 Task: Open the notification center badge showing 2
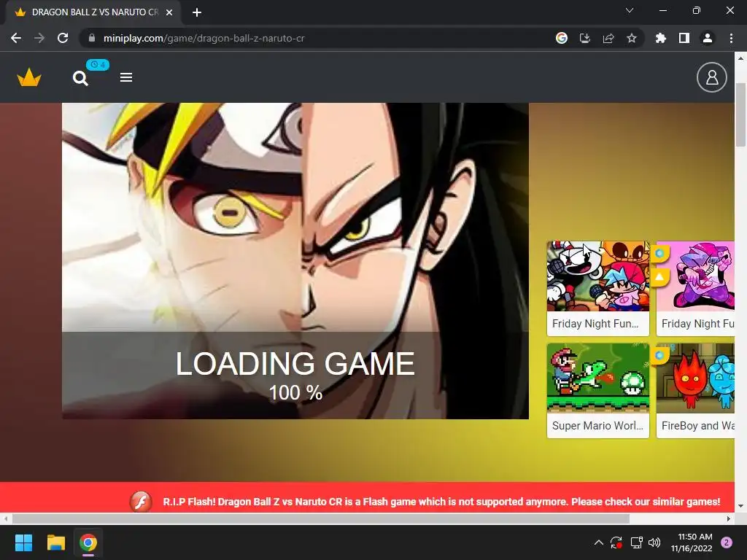(x=727, y=542)
